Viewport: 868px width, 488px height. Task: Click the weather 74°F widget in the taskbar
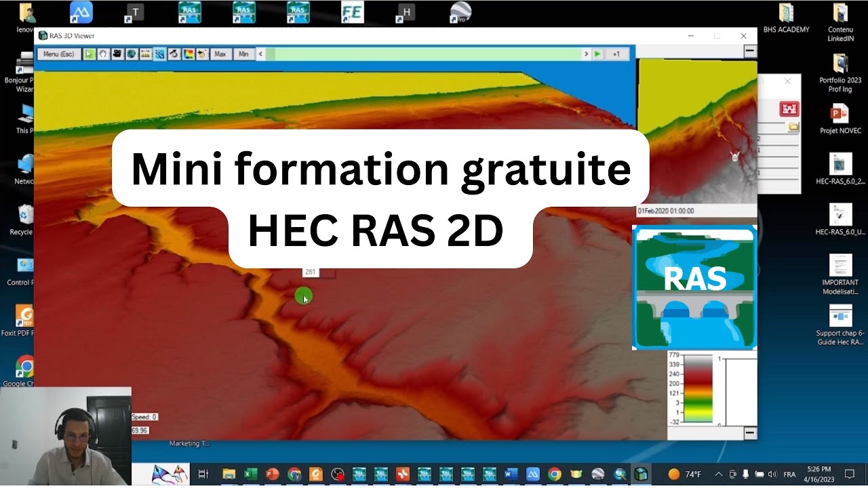[x=685, y=474]
